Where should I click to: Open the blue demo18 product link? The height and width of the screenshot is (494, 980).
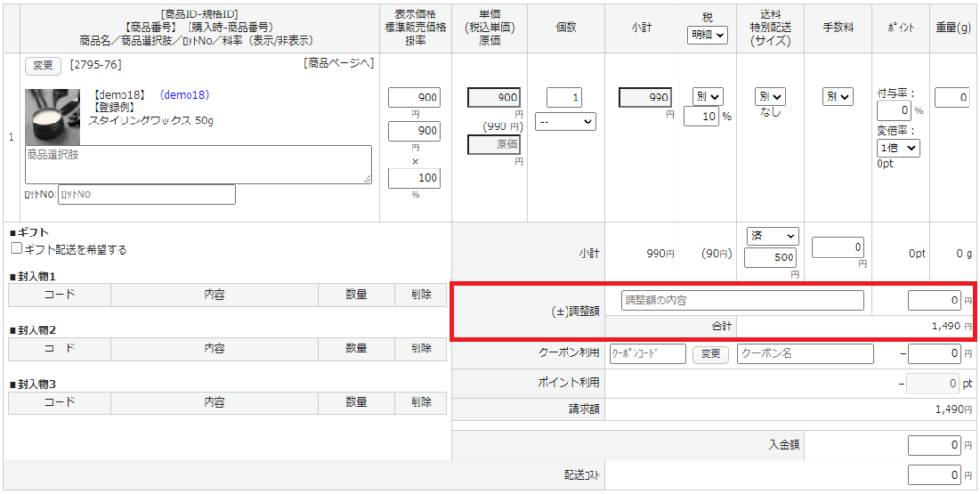click(184, 95)
